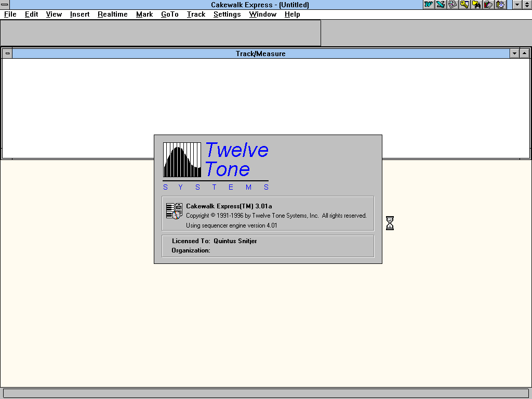Click the Excel 'X' icon in title bar
Viewport: 532px width, 399px height.
pyautogui.click(x=441, y=4)
